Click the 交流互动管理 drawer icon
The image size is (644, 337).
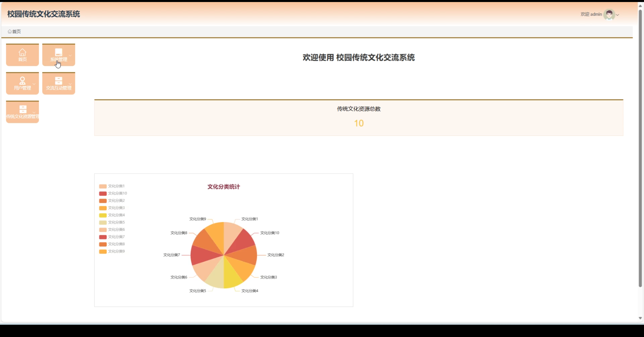[59, 81]
